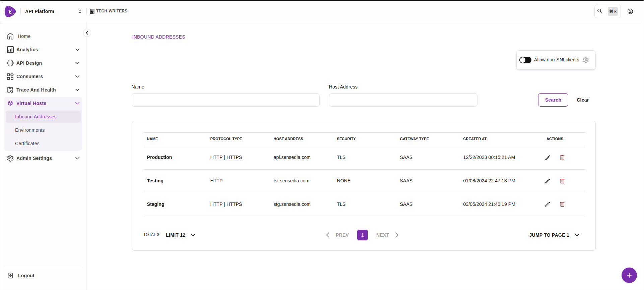Viewport: 644px width, 290px height.
Task: Click the Search button
Action: click(x=553, y=100)
